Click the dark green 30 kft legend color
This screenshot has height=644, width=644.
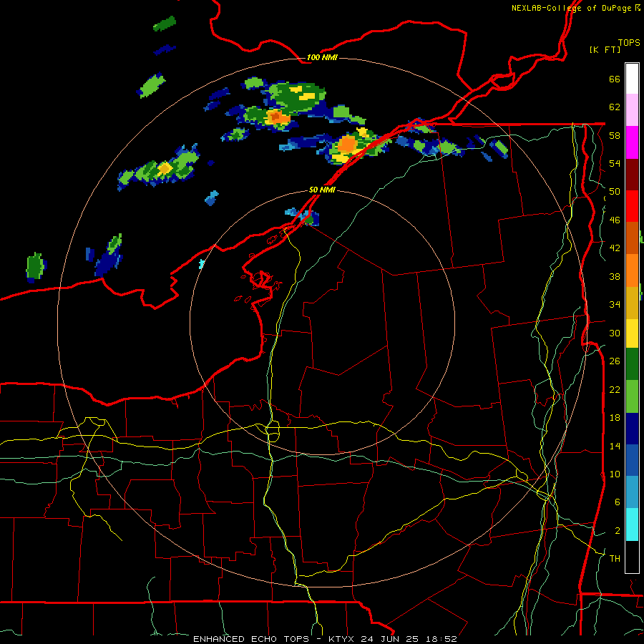[632, 364]
